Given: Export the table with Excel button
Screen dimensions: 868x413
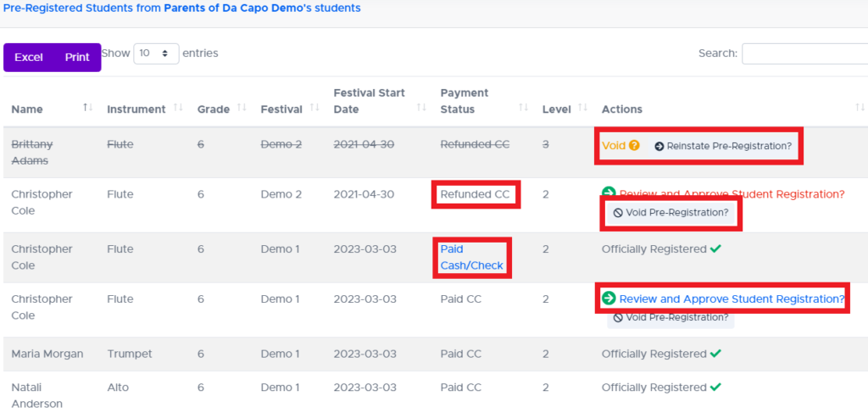Looking at the screenshot, I should tap(29, 58).
